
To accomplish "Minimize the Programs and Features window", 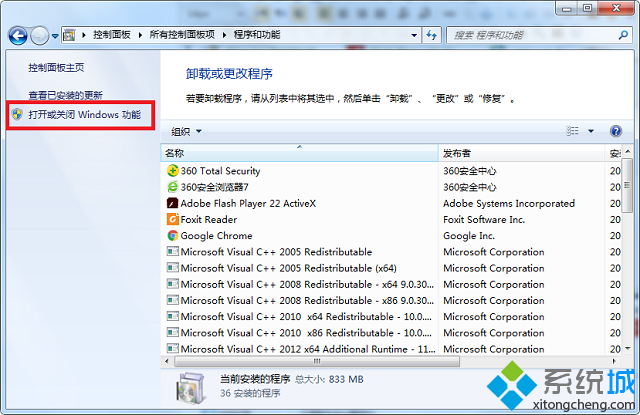I will click(x=566, y=9).
